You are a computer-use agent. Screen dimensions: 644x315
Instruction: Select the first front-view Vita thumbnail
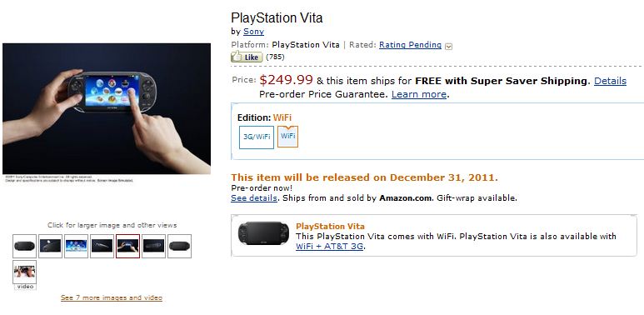pyautogui.click(x=24, y=246)
